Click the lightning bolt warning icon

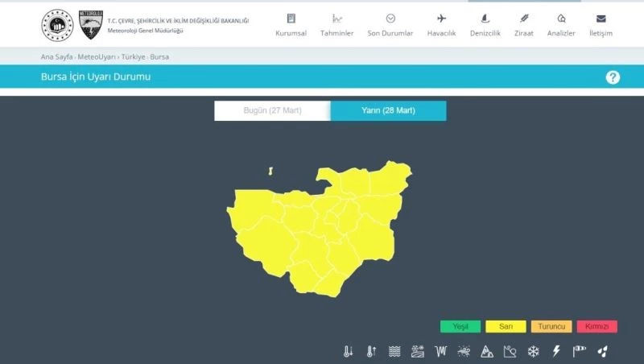555,351
